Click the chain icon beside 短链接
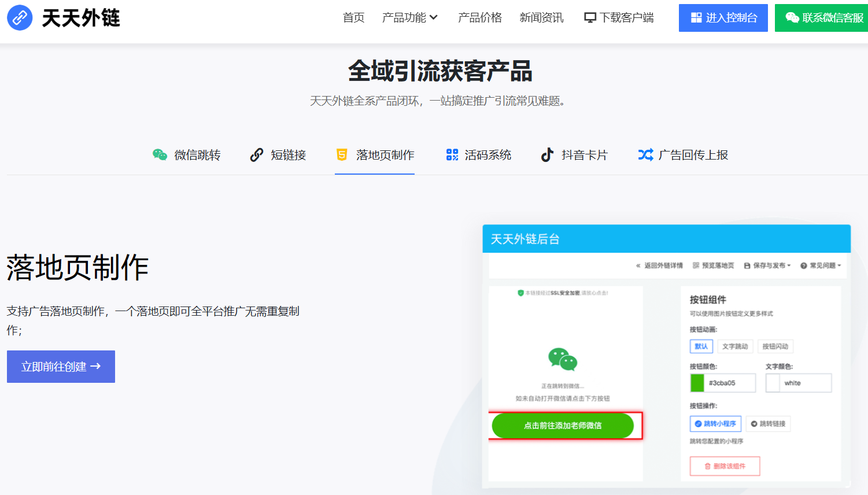Image resolution: width=868 pixels, height=495 pixels. [256, 155]
